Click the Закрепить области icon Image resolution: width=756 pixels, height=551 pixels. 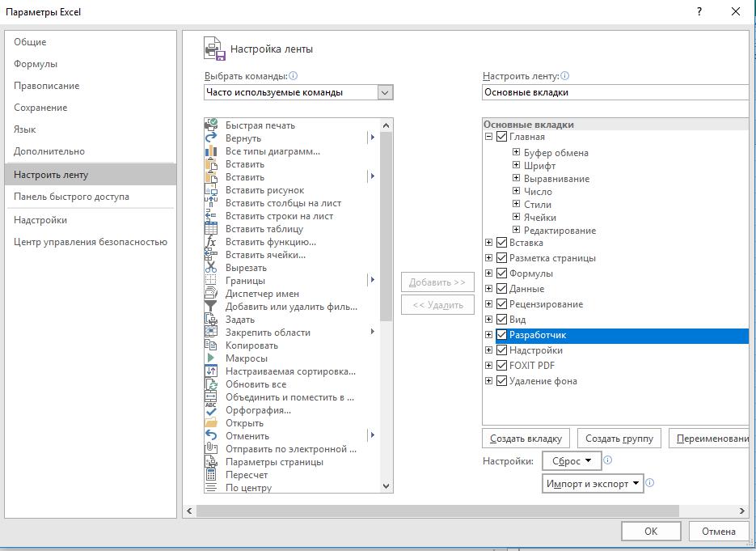[211, 333]
